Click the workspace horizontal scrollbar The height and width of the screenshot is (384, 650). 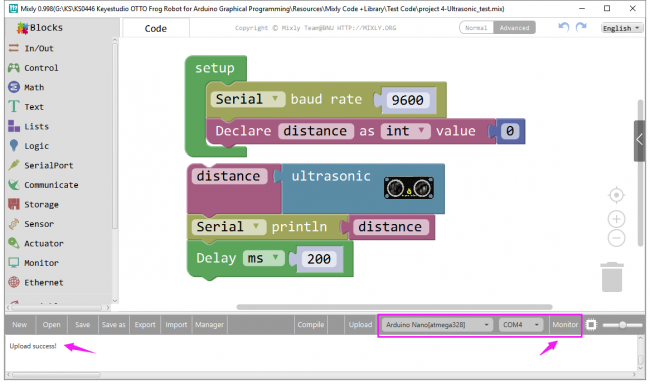pyautogui.click(x=394, y=307)
